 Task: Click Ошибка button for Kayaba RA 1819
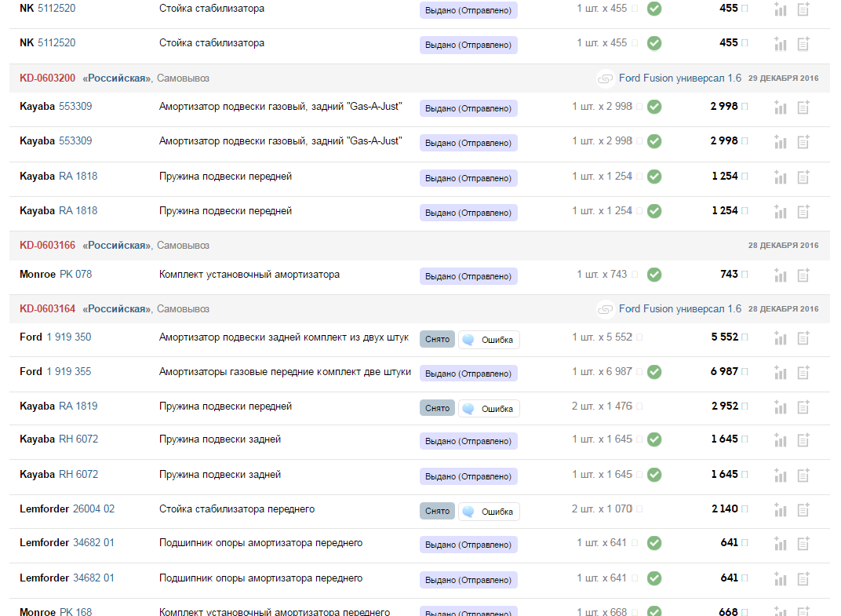(490, 408)
